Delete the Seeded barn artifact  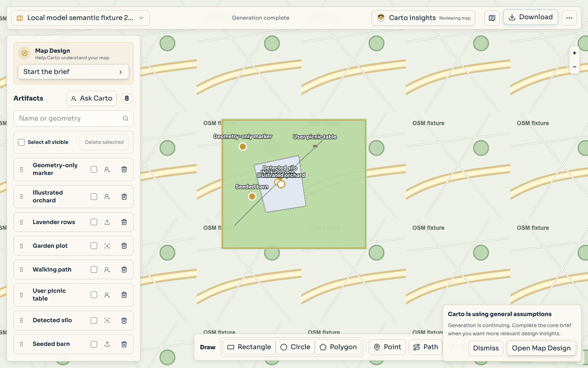124,344
